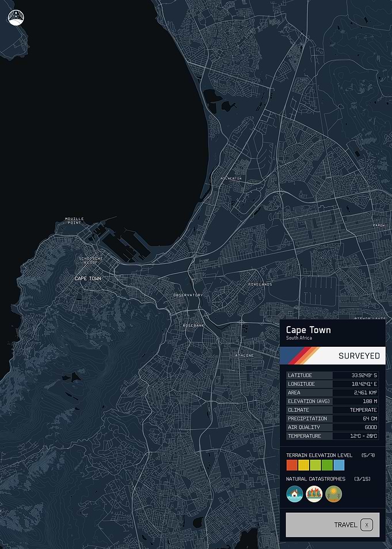Click the Parow map label

(379, 225)
